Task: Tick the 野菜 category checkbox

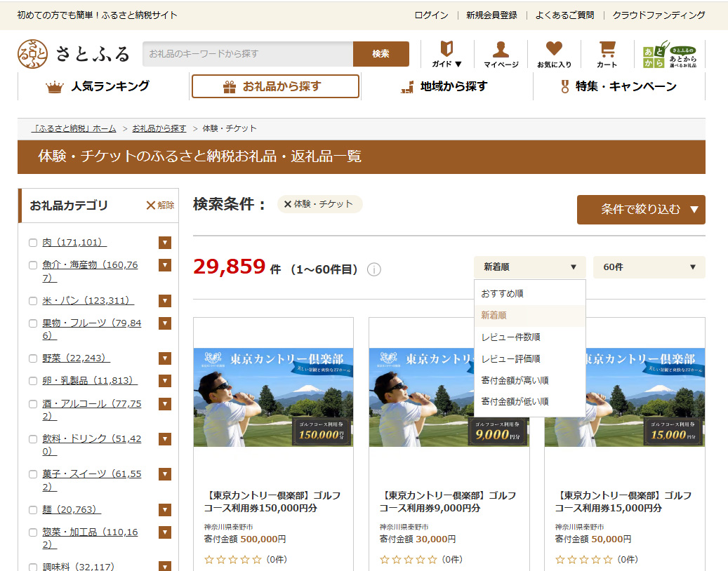Action: tap(32, 358)
